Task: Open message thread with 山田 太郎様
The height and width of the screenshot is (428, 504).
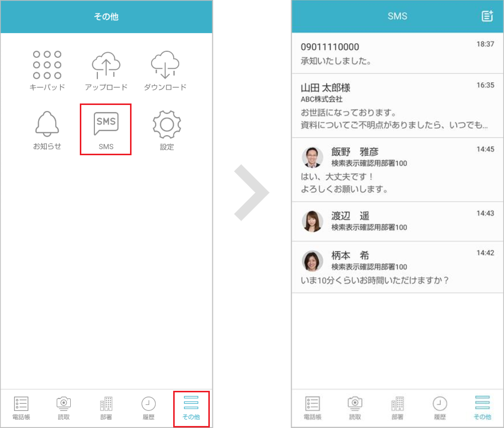Action: click(x=398, y=105)
